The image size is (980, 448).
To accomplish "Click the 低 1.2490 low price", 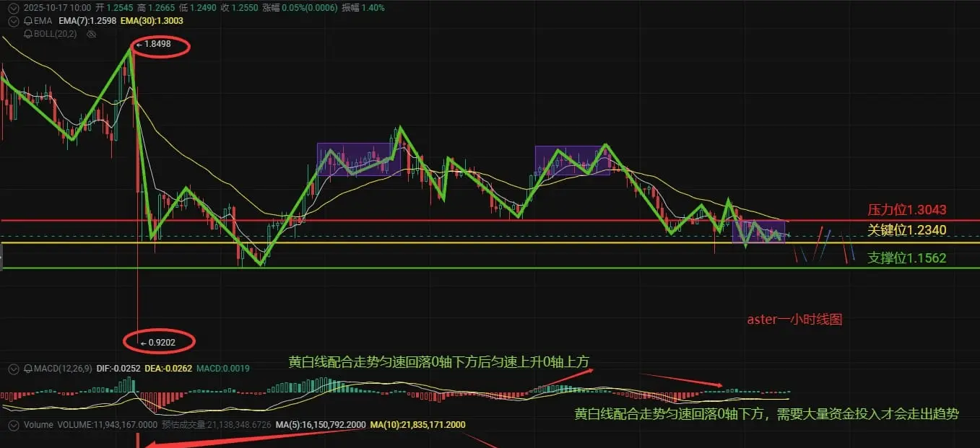I will [197, 8].
